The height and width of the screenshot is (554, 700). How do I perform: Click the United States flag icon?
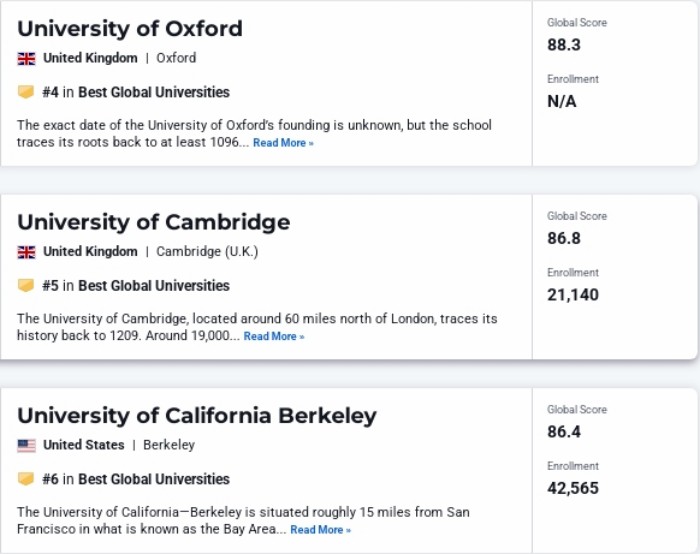pos(26,445)
